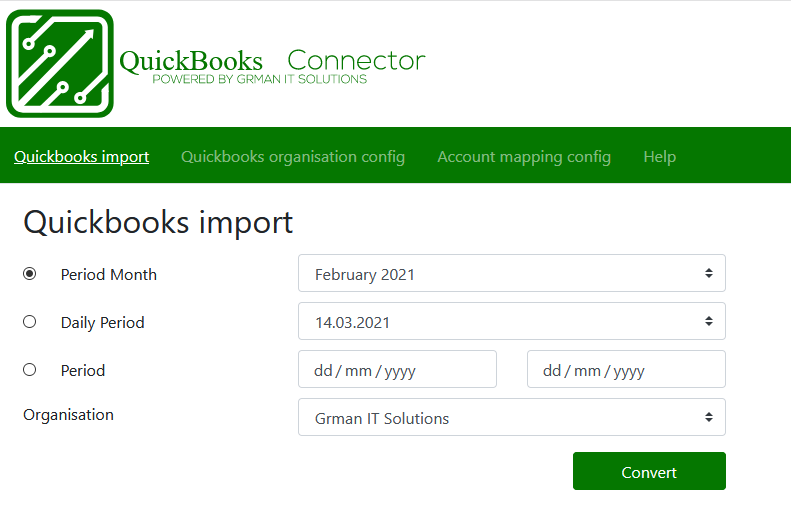Image resolution: width=791 pixels, height=531 pixels.
Task: Click the QuickBooks Connector circuit logo
Action: (x=60, y=64)
